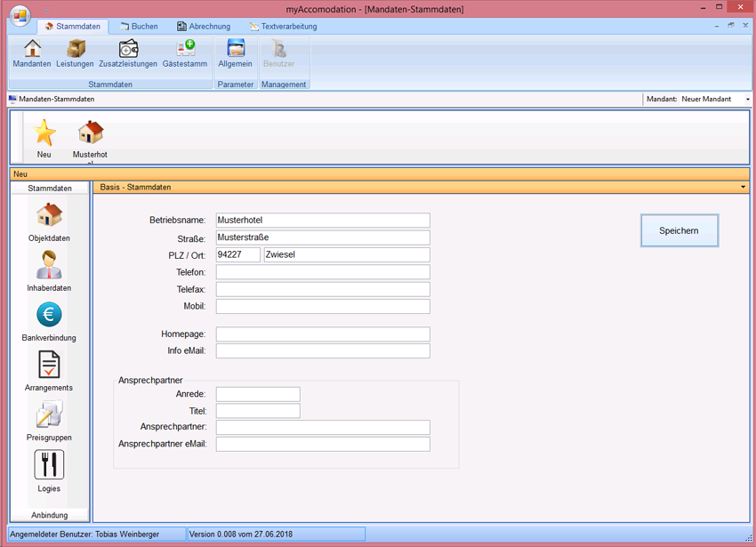Switch to the Abrechnung ribbon tab

[204, 27]
